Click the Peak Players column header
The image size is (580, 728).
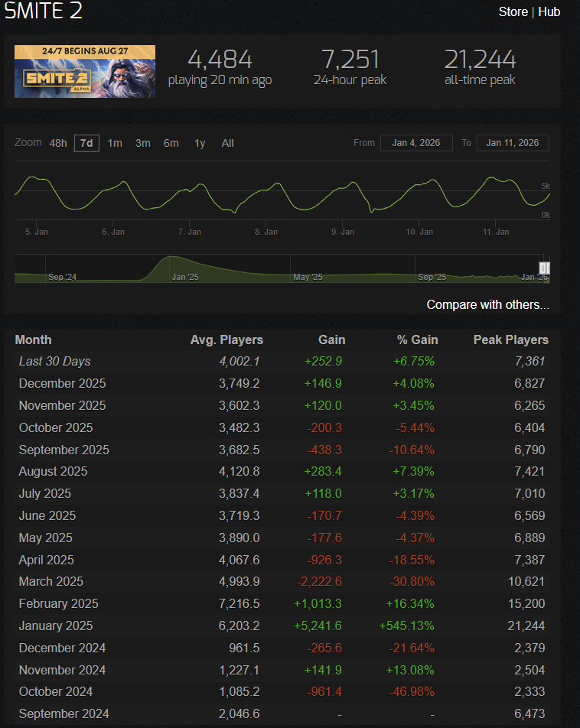(x=511, y=340)
